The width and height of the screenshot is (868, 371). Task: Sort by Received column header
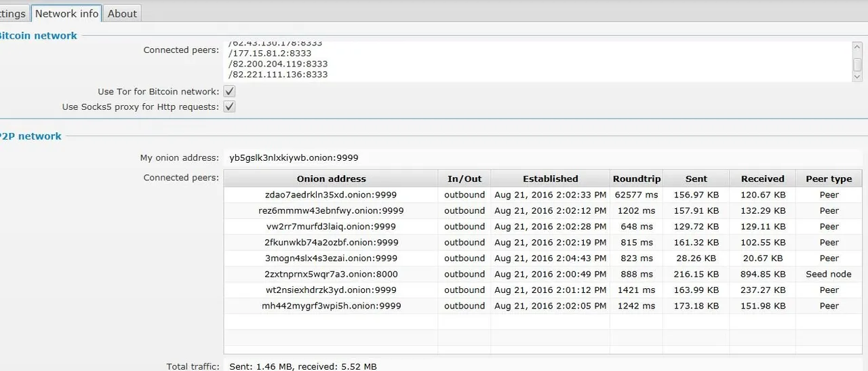pos(763,179)
